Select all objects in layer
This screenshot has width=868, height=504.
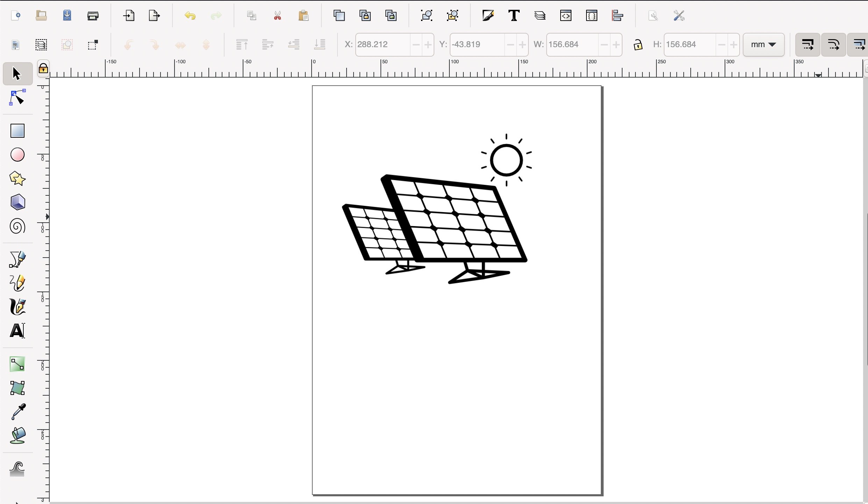click(x=15, y=45)
